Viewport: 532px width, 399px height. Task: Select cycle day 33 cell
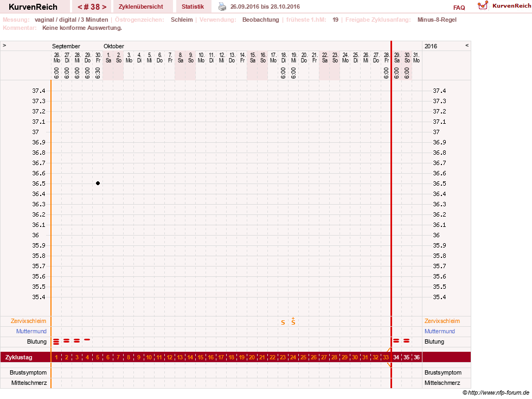(x=386, y=357)
